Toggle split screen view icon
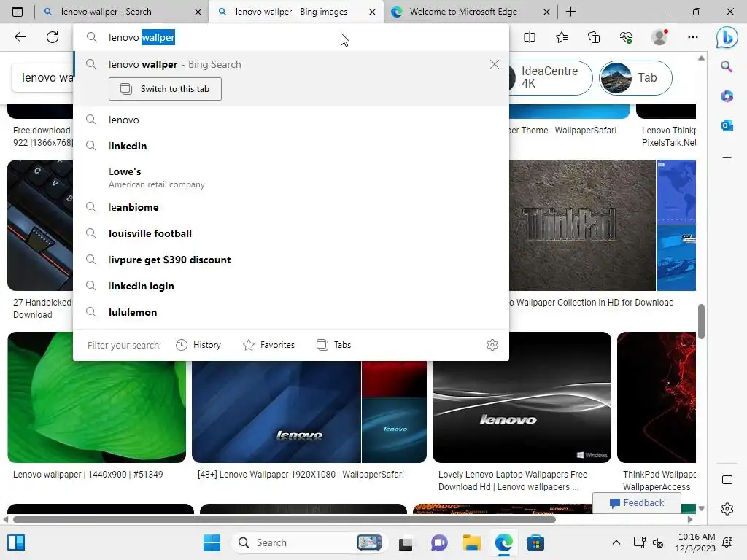 pos(530,37)
